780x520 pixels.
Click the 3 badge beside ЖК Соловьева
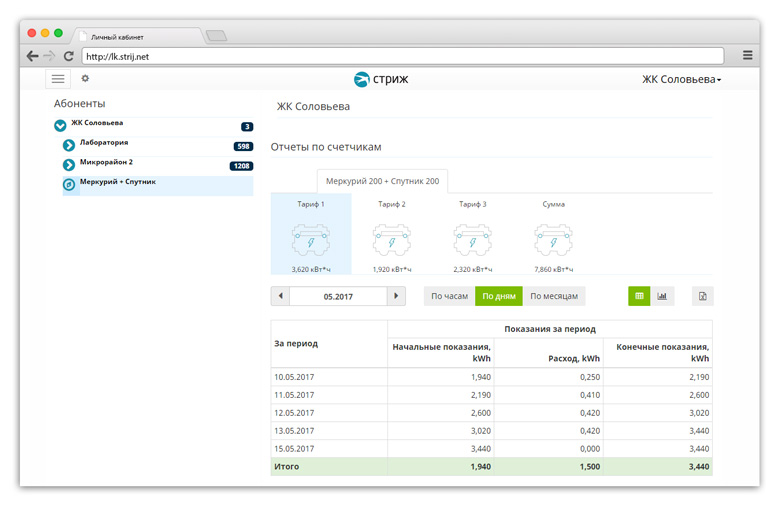pyautogui.click(x=247, y=127)
